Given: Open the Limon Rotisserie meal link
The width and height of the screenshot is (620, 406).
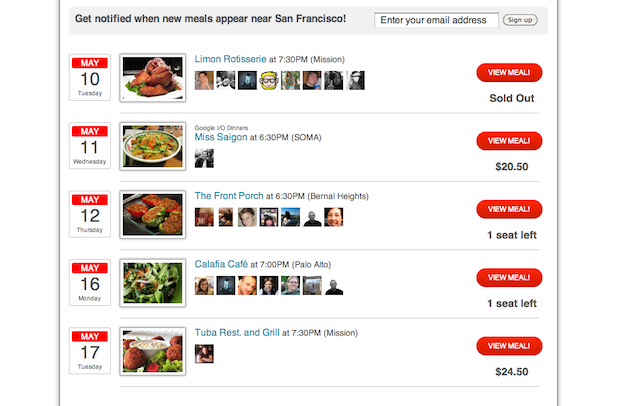Looking at the screenshot, I should [x=231, y=59].
